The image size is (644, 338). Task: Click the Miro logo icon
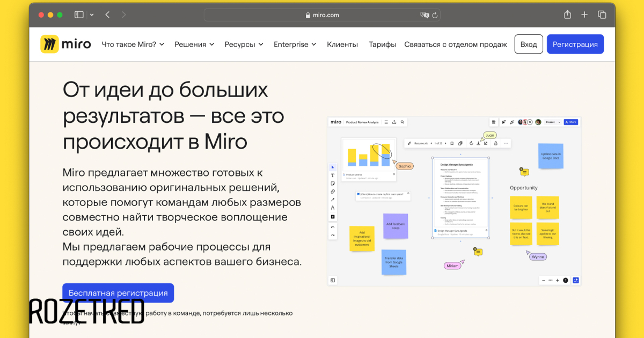point(50,44)
